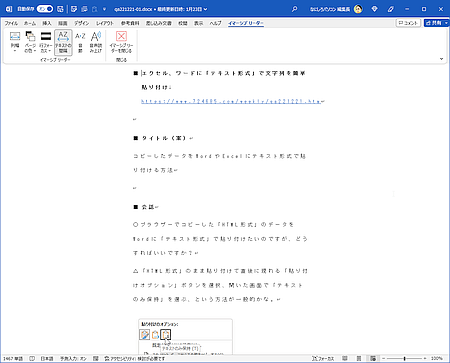Switch to the Draw (描画) tab
Image resolution: width=450 pixels, height=363 pixels.
tap(63, 23)
